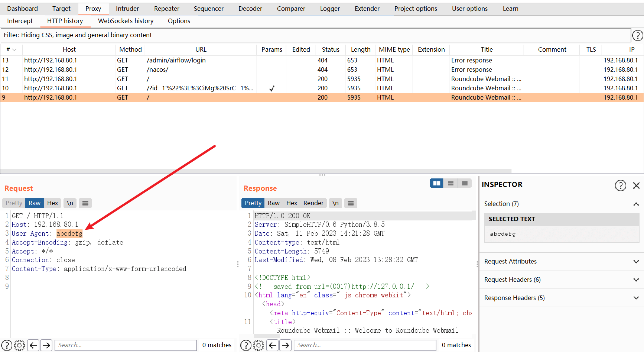
Task: Close the Inspector panel
Action: click(636, 185)
